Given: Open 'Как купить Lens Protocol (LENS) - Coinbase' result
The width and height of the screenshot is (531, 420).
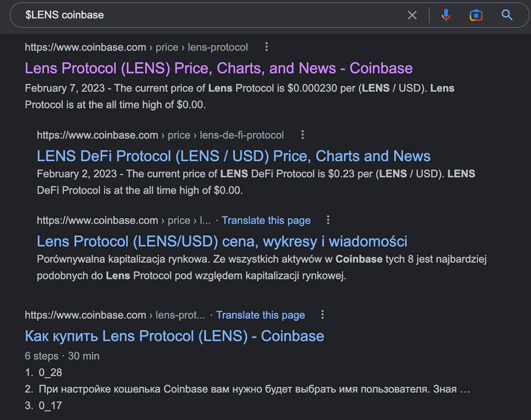Looking at the screenshot, I should (x=174, y=336).
